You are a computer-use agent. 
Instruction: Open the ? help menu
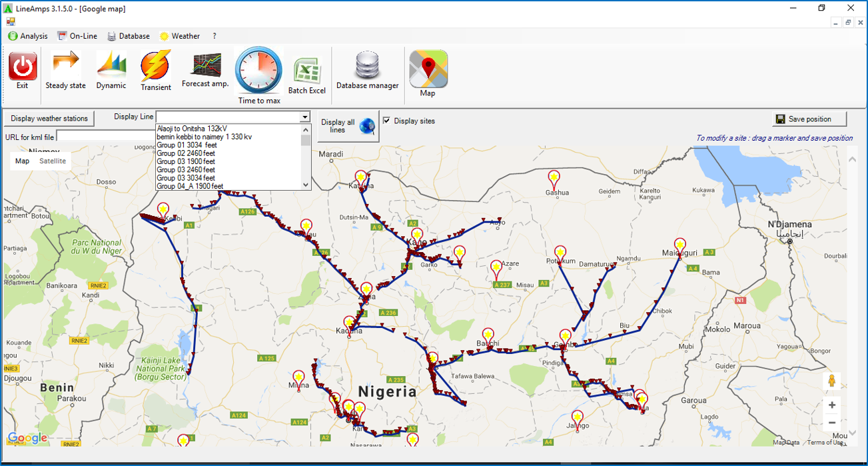[215, 36]
